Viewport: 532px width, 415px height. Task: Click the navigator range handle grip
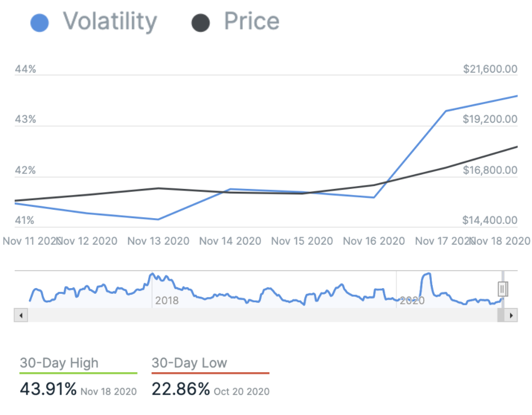503,289
